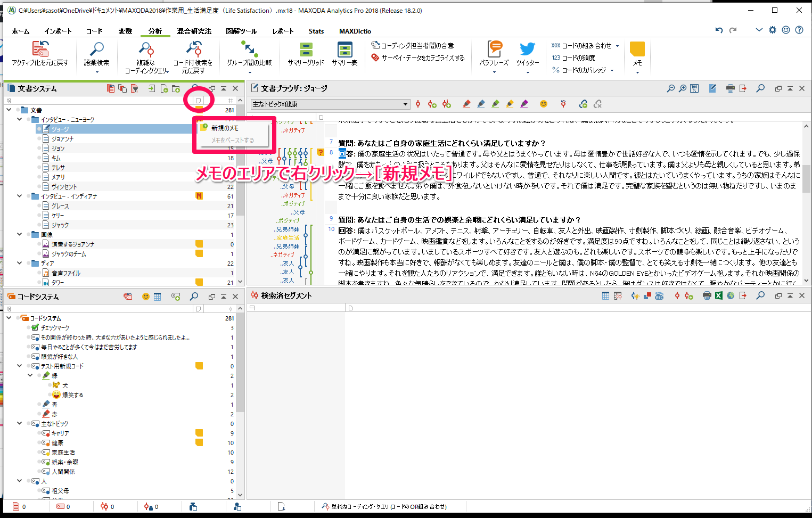The width and height of the screenshot is (812, 518).
Task: Toggle activation dot for キム document
Action: pyautogui.click(x=39, y=158)
